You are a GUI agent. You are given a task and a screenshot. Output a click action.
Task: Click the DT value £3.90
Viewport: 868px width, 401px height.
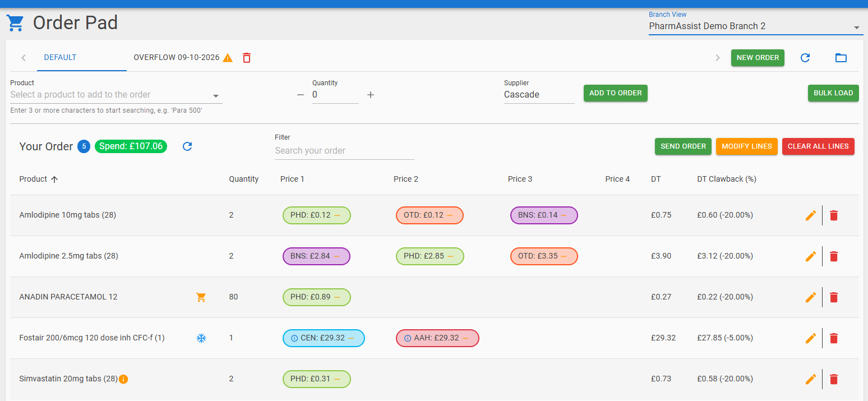661,256
